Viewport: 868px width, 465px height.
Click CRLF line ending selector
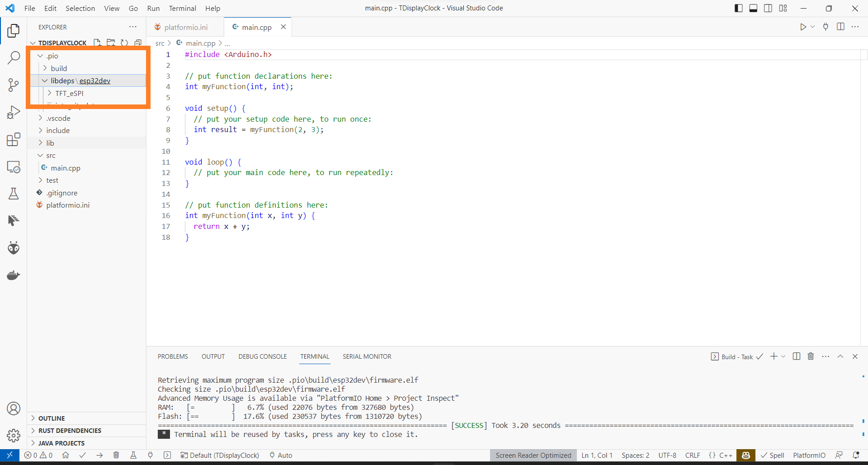[693, 455]
